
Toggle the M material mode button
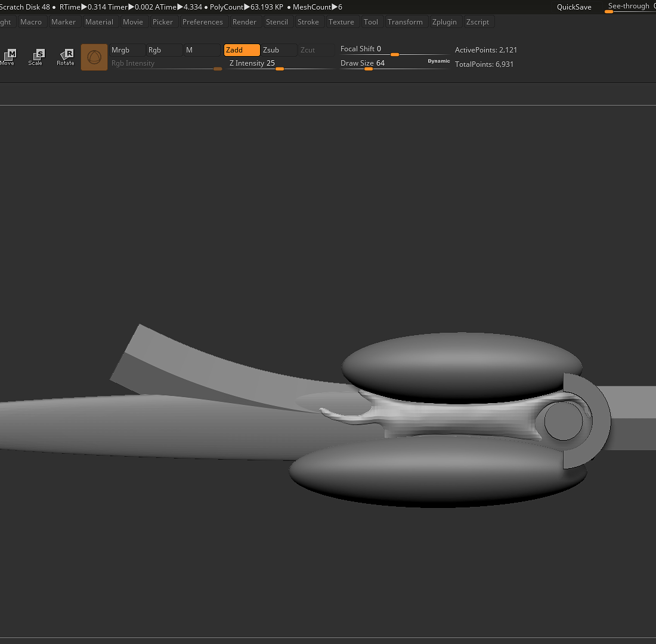click(x=202, y=50)
